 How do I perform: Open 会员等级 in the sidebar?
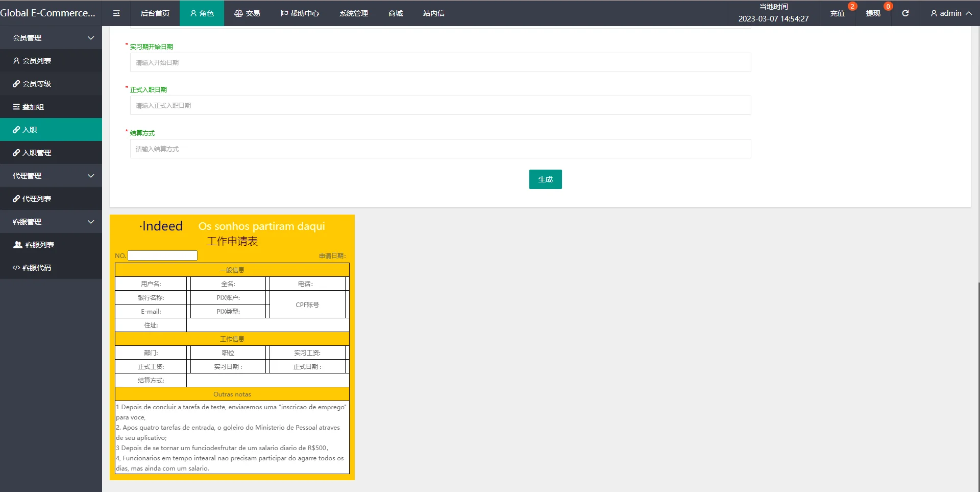[x=37, y=84]
